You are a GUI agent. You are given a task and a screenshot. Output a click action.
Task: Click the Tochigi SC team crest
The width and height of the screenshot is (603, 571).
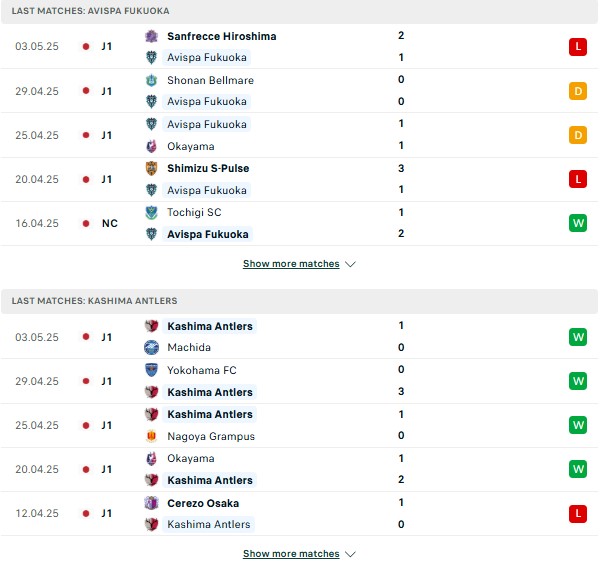tap(152, 213)
